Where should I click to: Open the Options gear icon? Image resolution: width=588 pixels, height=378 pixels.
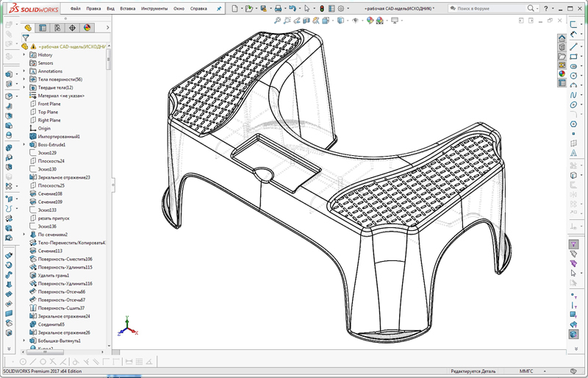[341, 8]
